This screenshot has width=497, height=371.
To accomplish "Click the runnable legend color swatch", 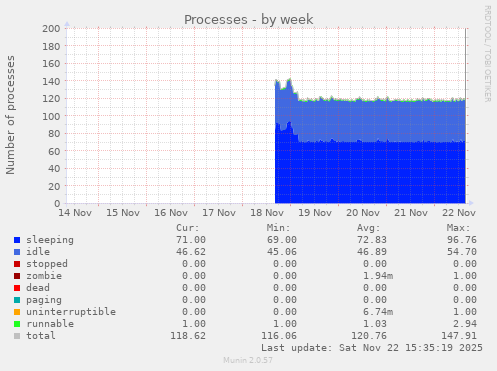I will pos(17,324).
